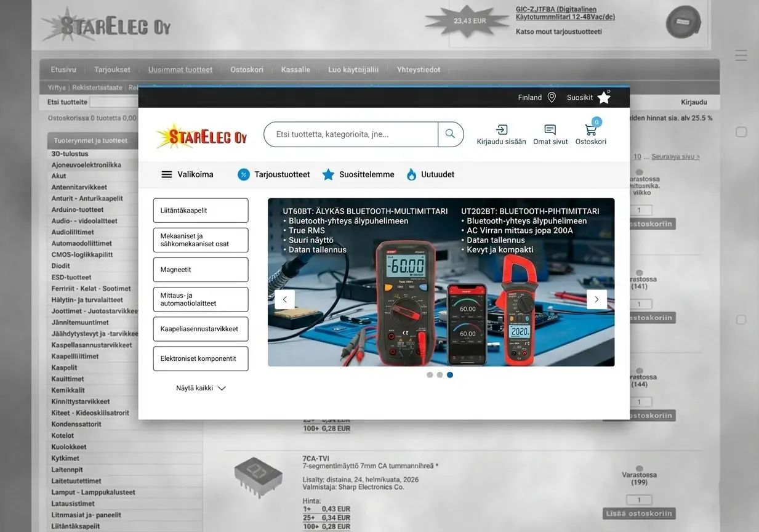Open the Ostoskori shopping cart icon
759x532 pixels.
tap(591, 130)
